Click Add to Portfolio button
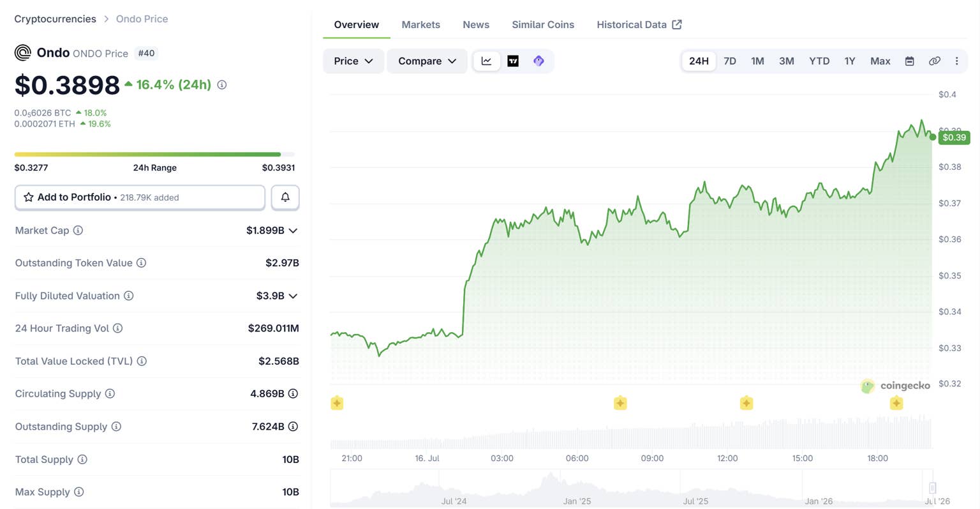This screenshot has width=980, height=509. pos(140,197)
